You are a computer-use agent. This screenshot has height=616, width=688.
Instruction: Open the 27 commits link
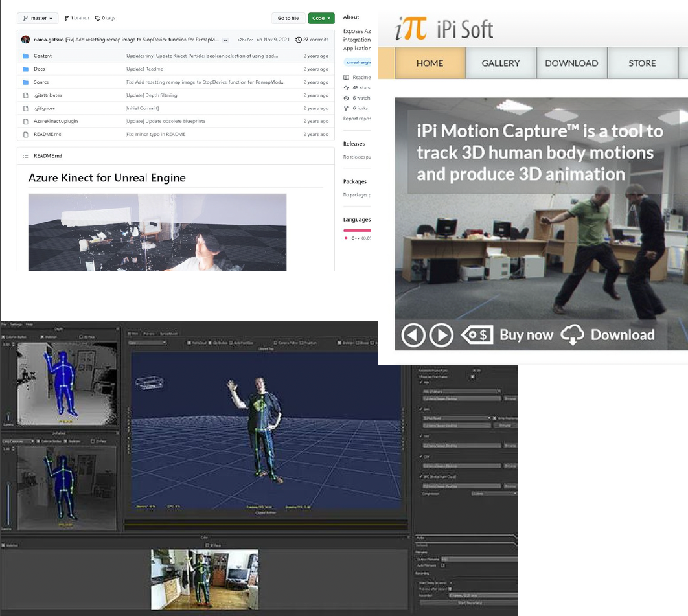(x=312, y=40)
